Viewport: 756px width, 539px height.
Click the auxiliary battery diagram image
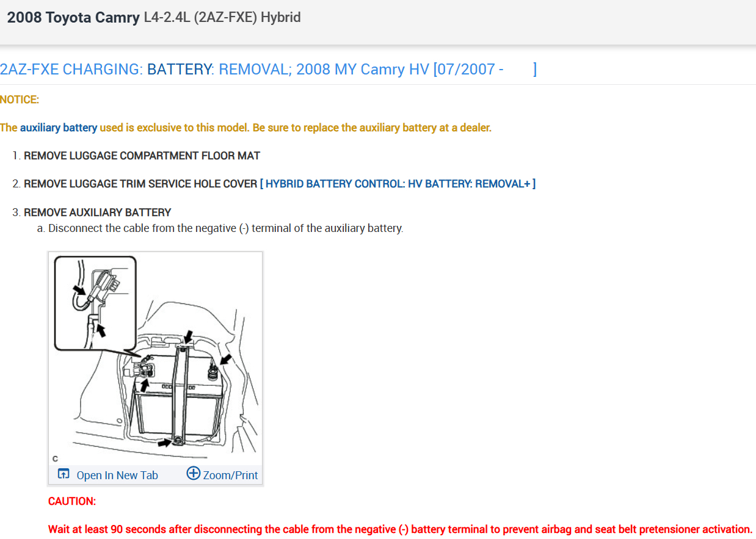(156, 358)
